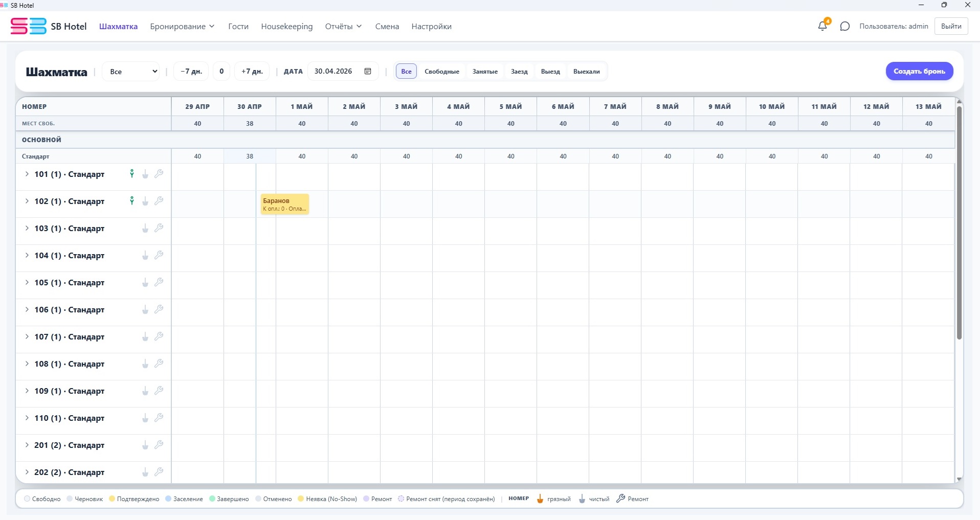Expand room 101 row
980x520 pixels.
[27, 174]
